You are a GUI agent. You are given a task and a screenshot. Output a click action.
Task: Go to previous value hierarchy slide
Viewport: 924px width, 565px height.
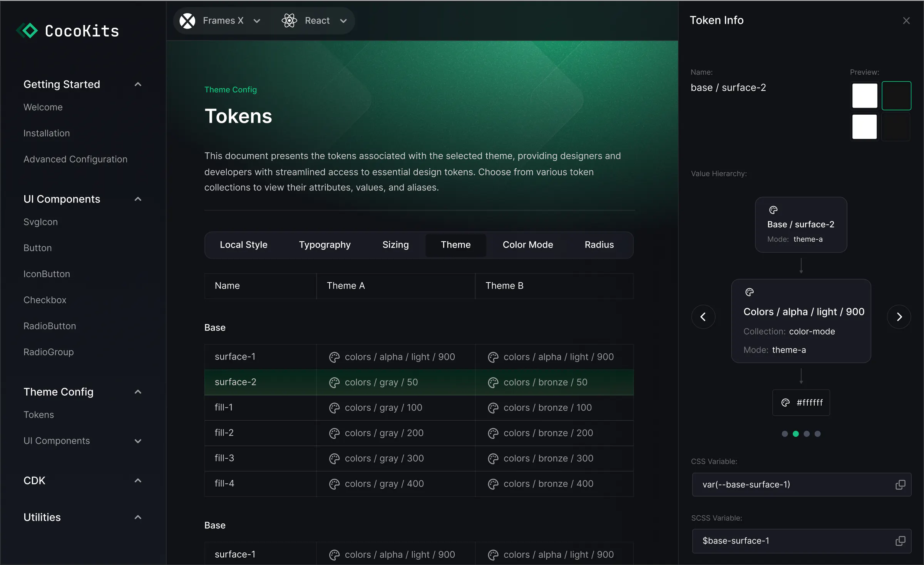[x=703, y=317]
